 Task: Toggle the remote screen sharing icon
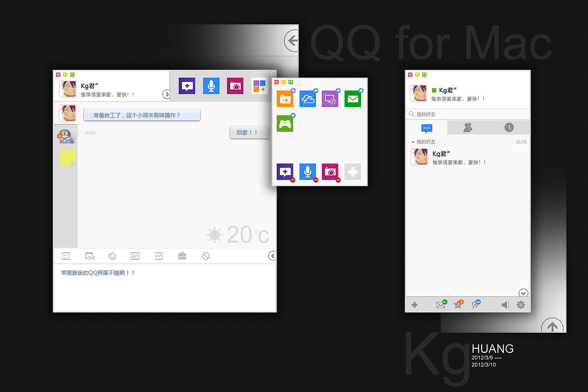pyautogui.click(x=330, y=98)
